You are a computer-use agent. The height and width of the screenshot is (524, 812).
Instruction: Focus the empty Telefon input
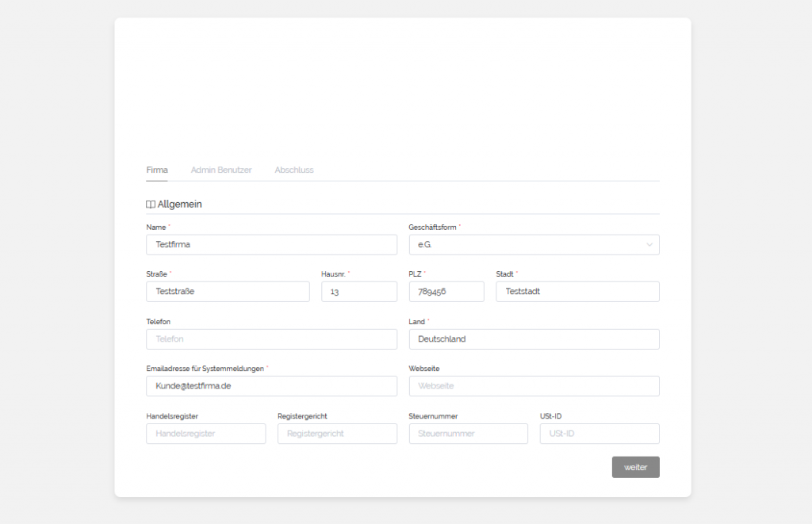click(x=271, y=339)
